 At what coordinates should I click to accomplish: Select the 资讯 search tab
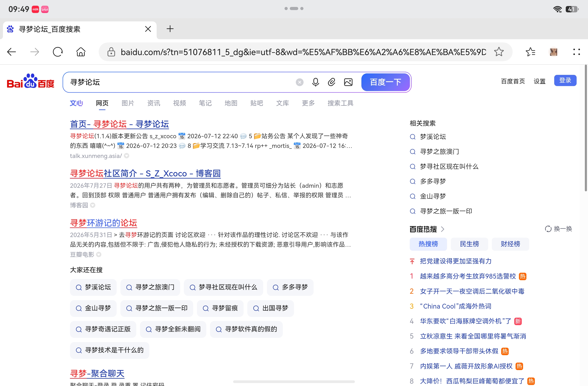(154, 103)
